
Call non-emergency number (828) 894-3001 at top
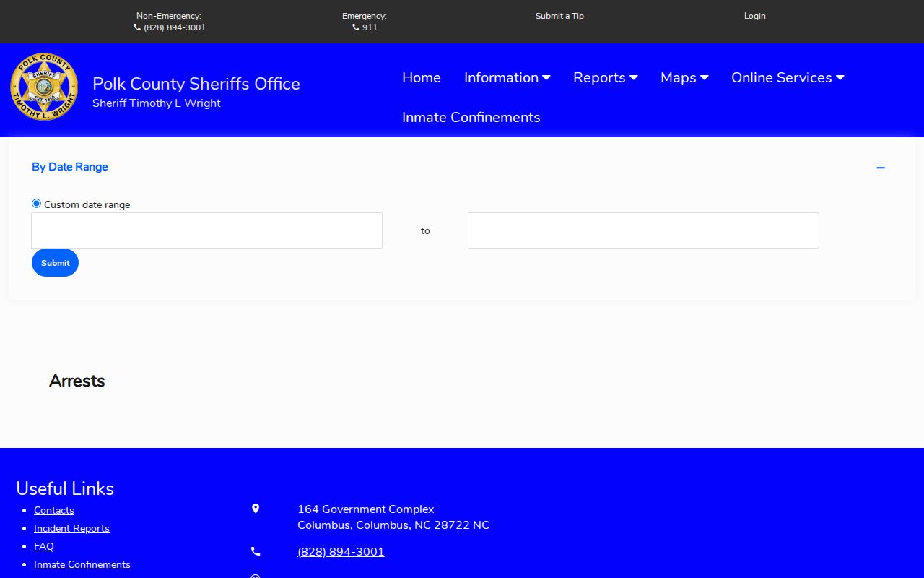coord(175,27)
